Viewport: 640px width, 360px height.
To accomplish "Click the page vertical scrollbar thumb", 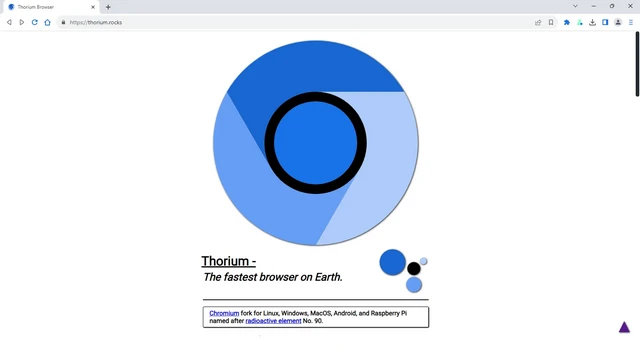I will pos(637,64).
